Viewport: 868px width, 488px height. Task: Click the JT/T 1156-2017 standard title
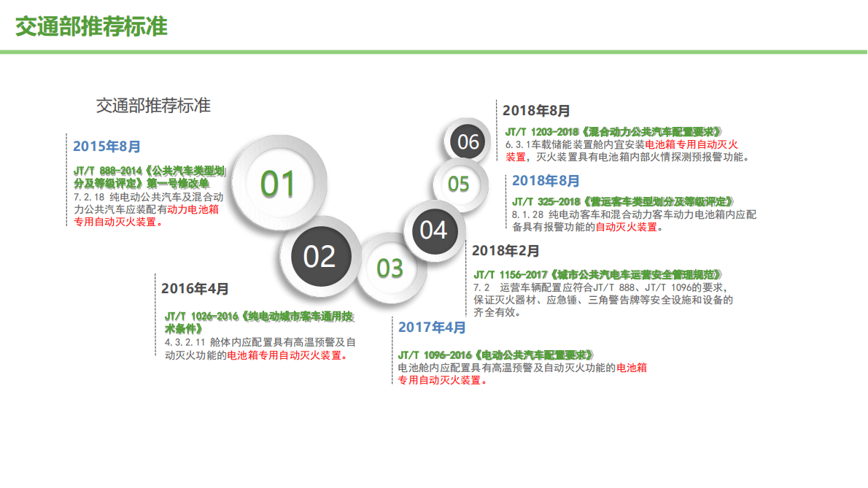point(598,275)
